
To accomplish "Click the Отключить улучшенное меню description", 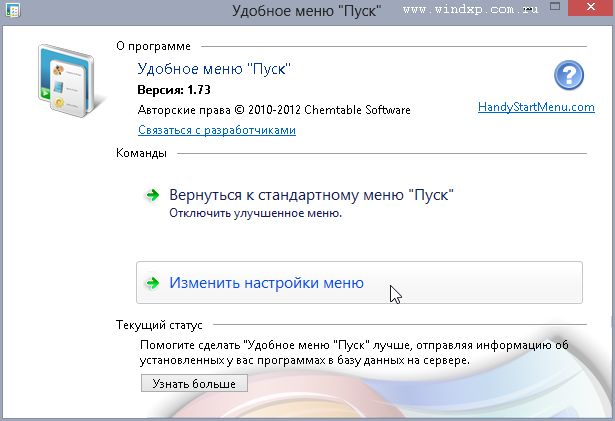I will point(255,213).
